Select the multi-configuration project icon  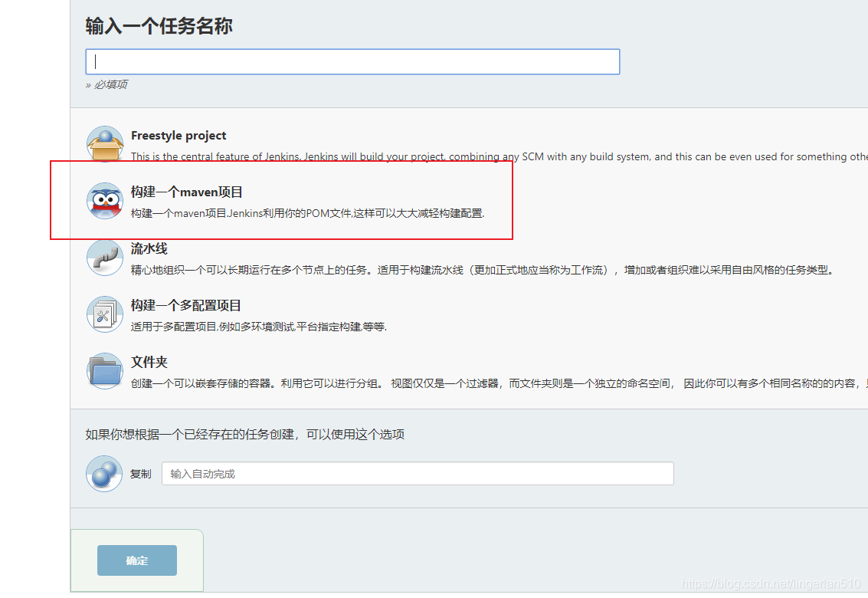coord(105,314)
